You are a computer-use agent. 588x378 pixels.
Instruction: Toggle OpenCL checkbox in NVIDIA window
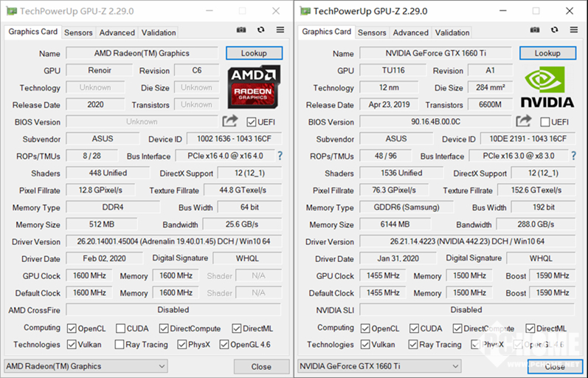click(x=365, y=329)
